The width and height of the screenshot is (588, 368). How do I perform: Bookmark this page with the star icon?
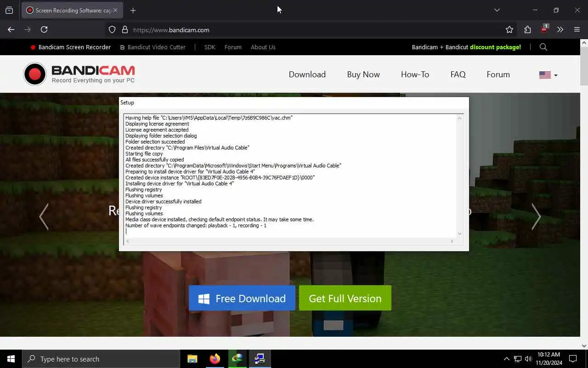[509, 29]
